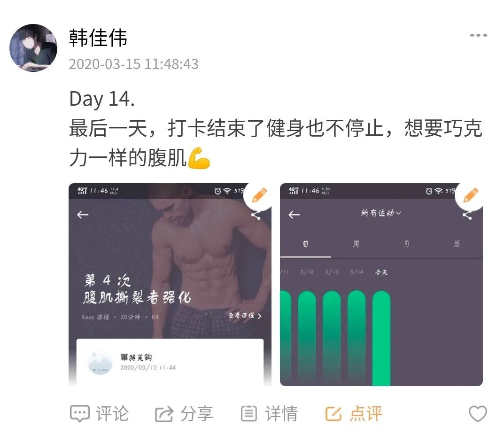
Task: Open 韩佳伟's profile avatar
Action: [33, 48]
